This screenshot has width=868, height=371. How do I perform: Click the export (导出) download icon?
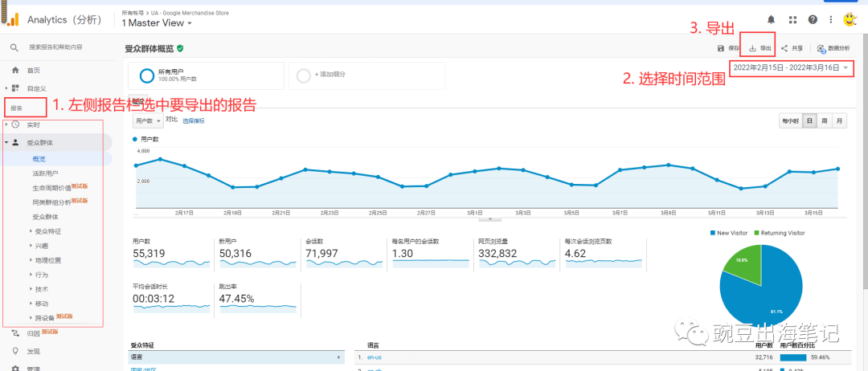[x=753, y=48]
